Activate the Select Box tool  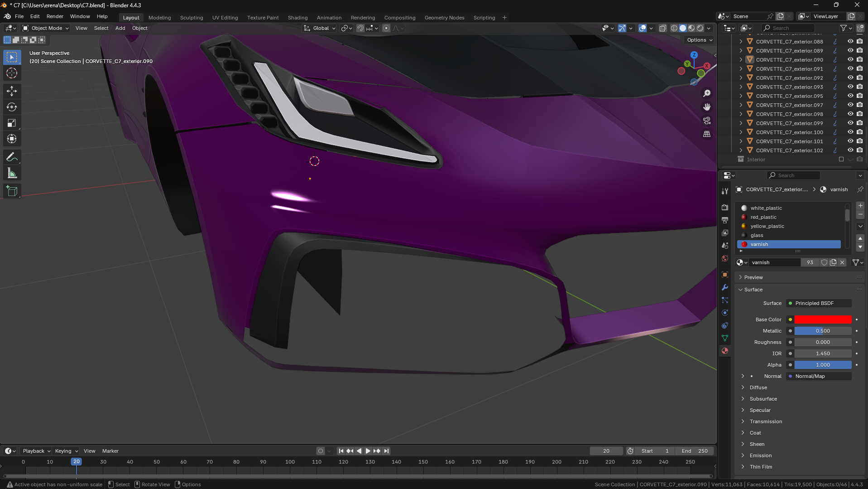click(12, 57)
